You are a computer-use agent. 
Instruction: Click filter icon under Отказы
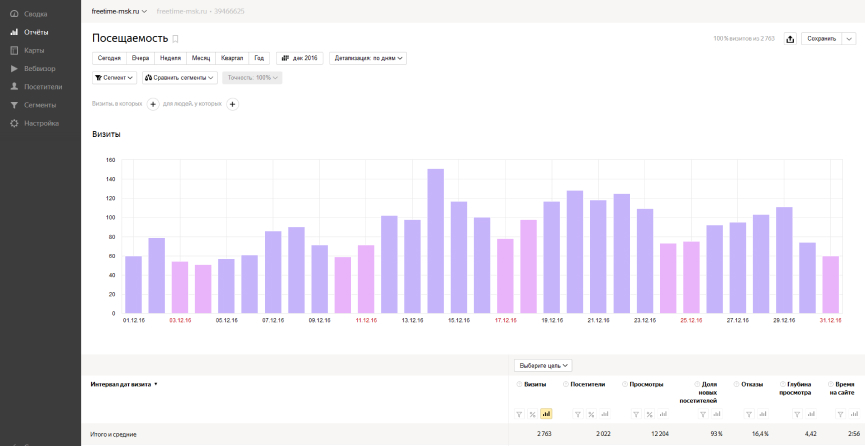pos(749,414)
